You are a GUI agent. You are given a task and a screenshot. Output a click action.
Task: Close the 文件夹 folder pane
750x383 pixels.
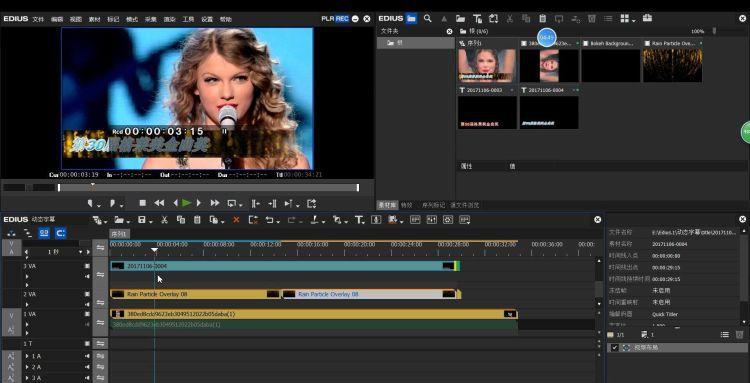click(x=450, y=31)
